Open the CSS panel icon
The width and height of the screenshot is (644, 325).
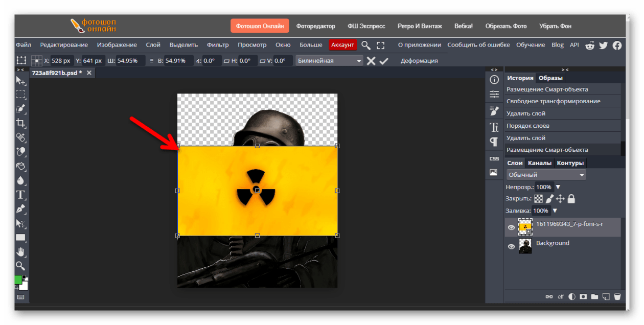494,158
